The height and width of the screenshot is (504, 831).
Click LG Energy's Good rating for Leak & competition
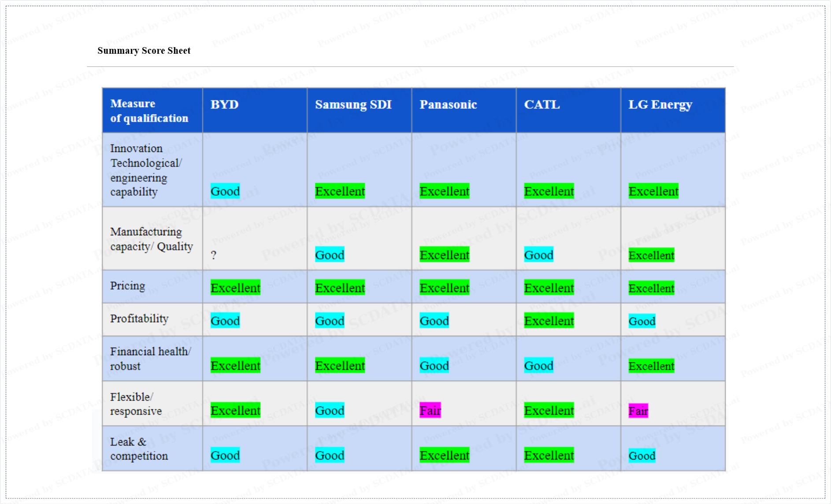click(642, 456)
